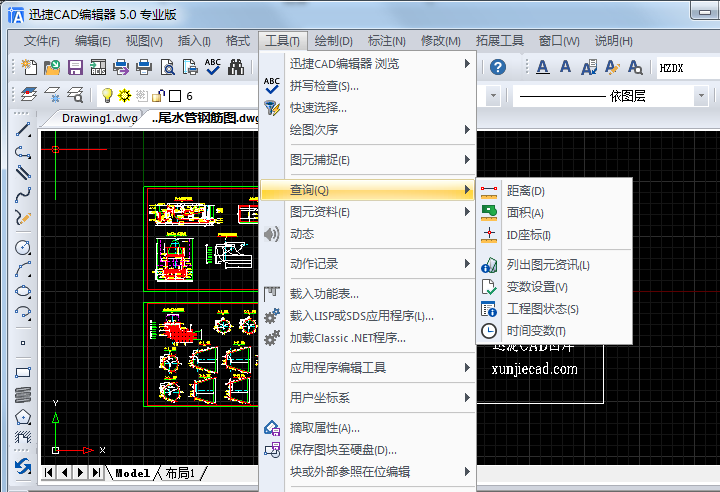The image size is (720, 492).
Task: Click the blue question mark Help icon
Action: (498, 67)
